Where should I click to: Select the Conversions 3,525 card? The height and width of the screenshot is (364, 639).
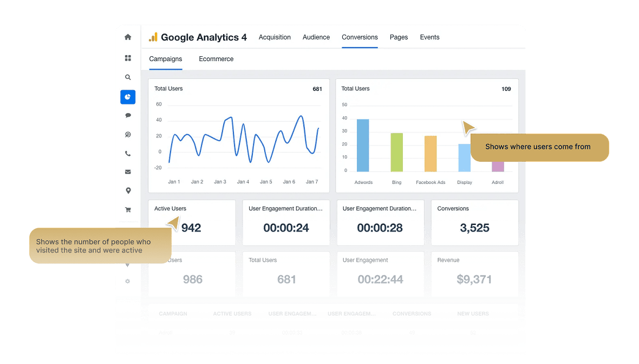[x=475, y=222]
